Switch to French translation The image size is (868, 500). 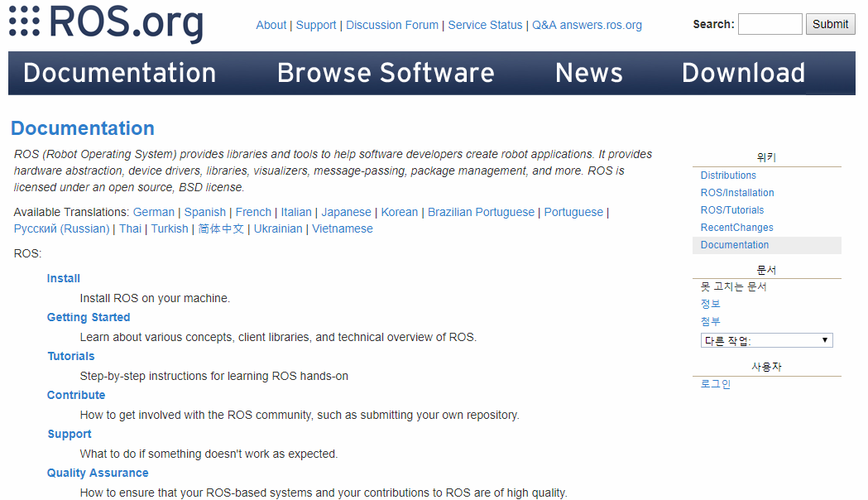click(x=253, y=212)
